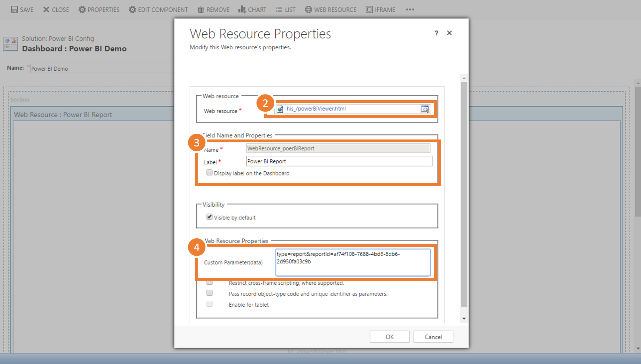The width and height of the screenshot is (641, 364).
Task: Click the his_/powerBiViewer.html file icon
Action: 280,109
